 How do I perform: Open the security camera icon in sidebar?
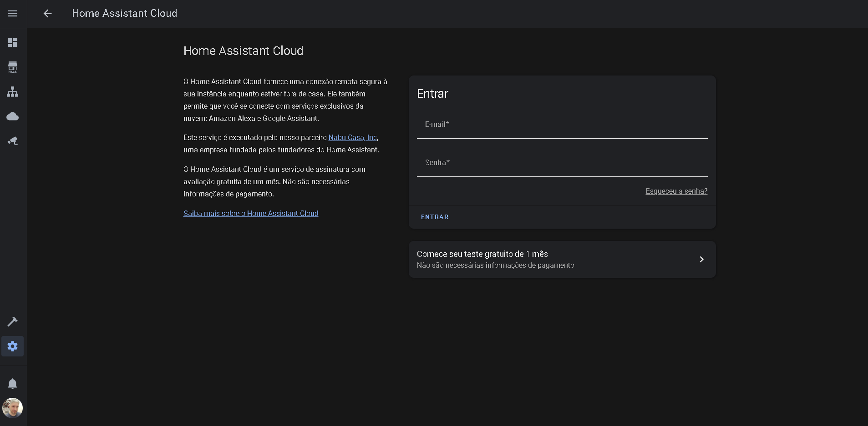(13, 141)
